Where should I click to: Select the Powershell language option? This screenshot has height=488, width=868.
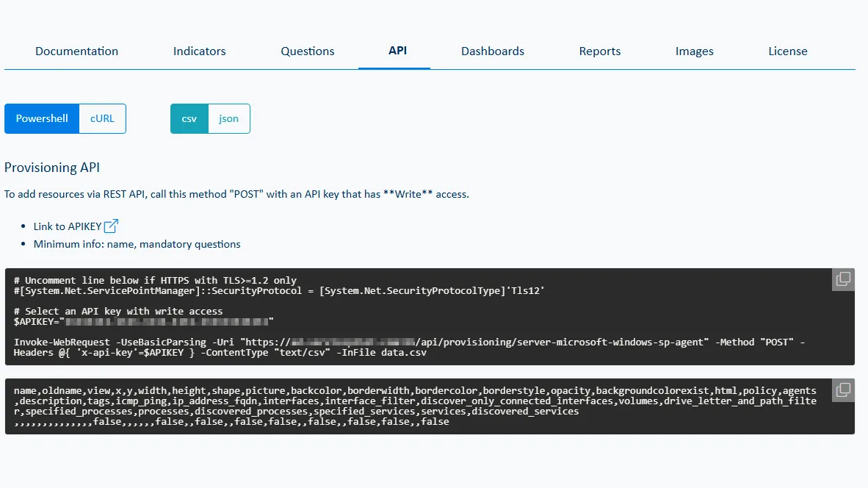[x=42, y=118]
